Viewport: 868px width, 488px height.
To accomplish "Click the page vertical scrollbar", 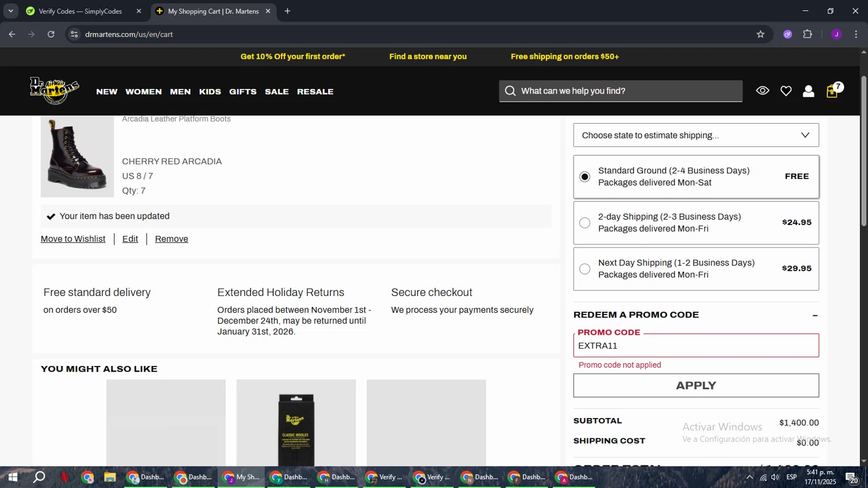I will coord(863,150).
